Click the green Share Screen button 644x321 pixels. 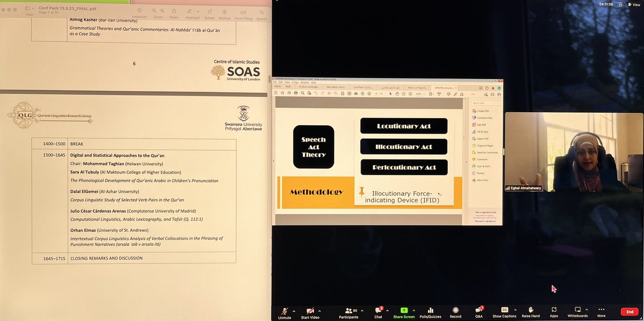pos(404,312)
